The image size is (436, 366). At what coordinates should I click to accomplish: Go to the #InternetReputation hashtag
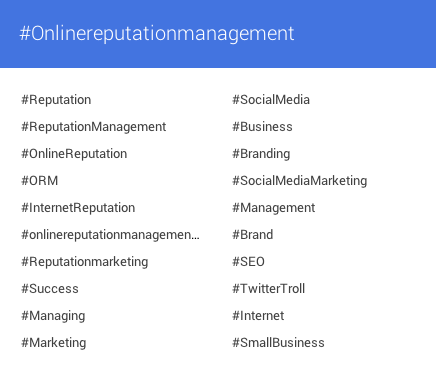[78, 208]
